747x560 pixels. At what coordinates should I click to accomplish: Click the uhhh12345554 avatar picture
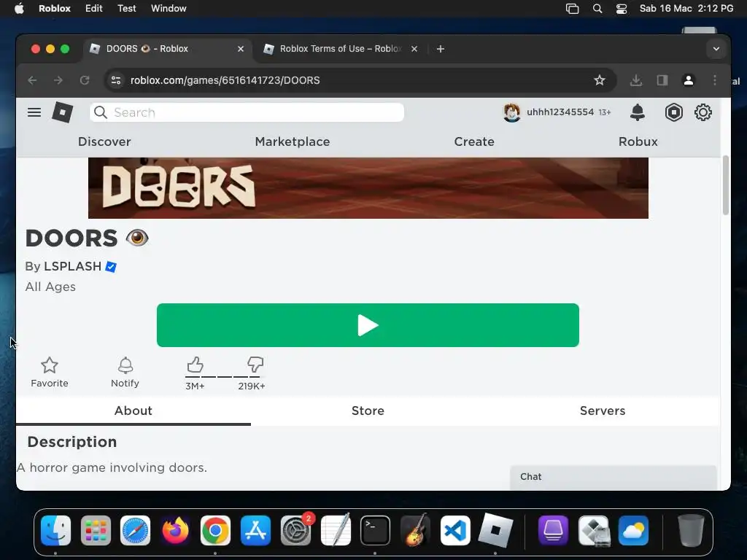[511, 112]
